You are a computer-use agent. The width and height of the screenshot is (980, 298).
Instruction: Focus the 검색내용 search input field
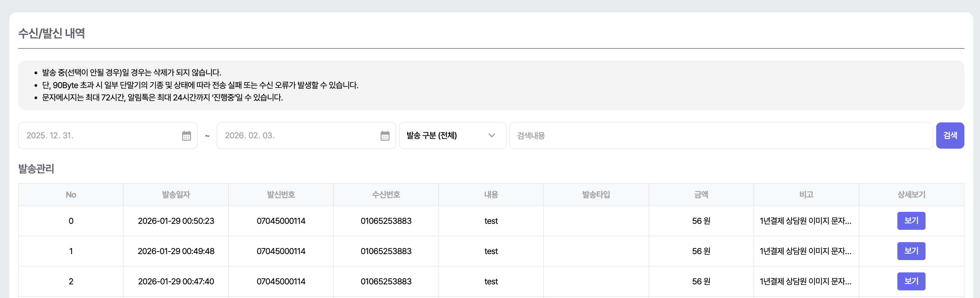click(x=720, y=136)
